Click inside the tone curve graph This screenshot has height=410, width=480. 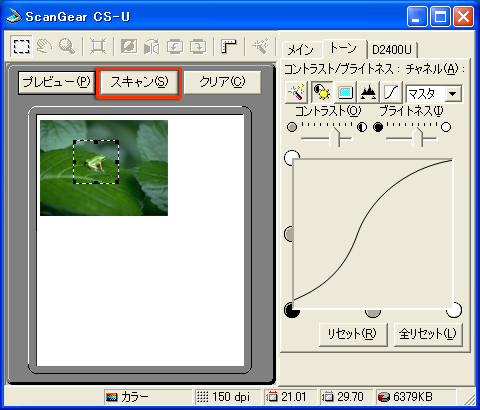373,233
